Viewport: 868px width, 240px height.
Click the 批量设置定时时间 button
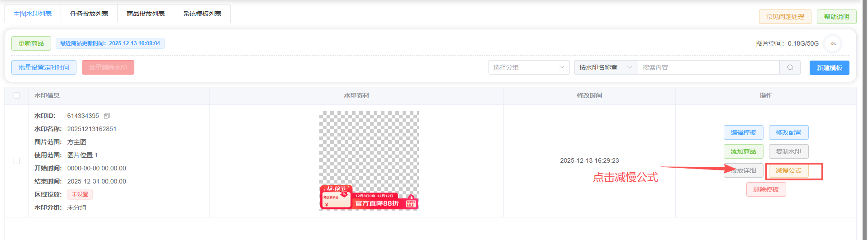click(44, 67)
